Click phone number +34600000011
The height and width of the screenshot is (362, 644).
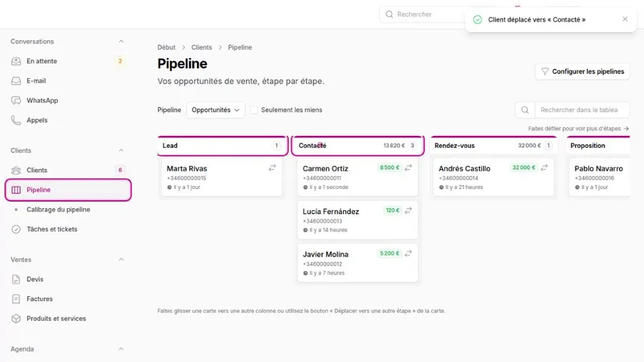(322, 179)
